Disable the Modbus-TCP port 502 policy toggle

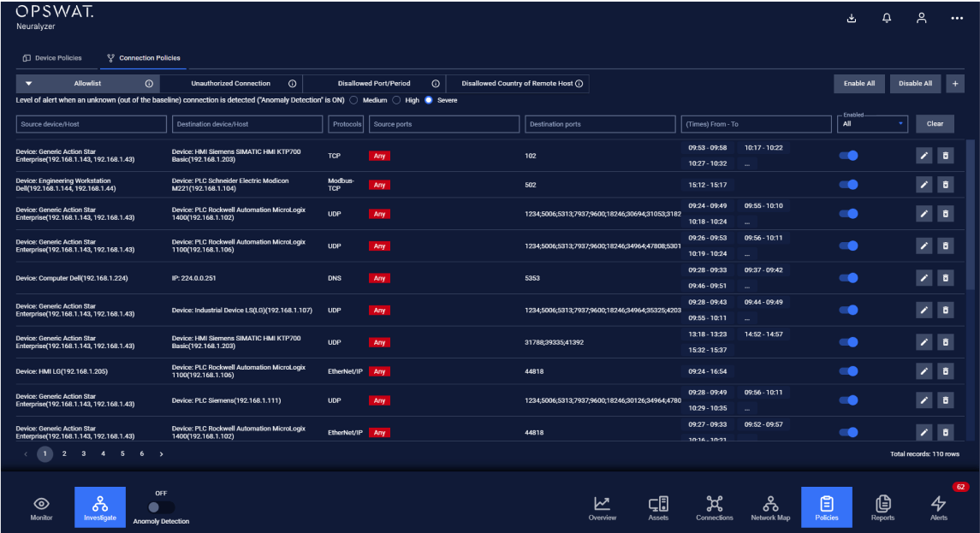pos(849,184)
